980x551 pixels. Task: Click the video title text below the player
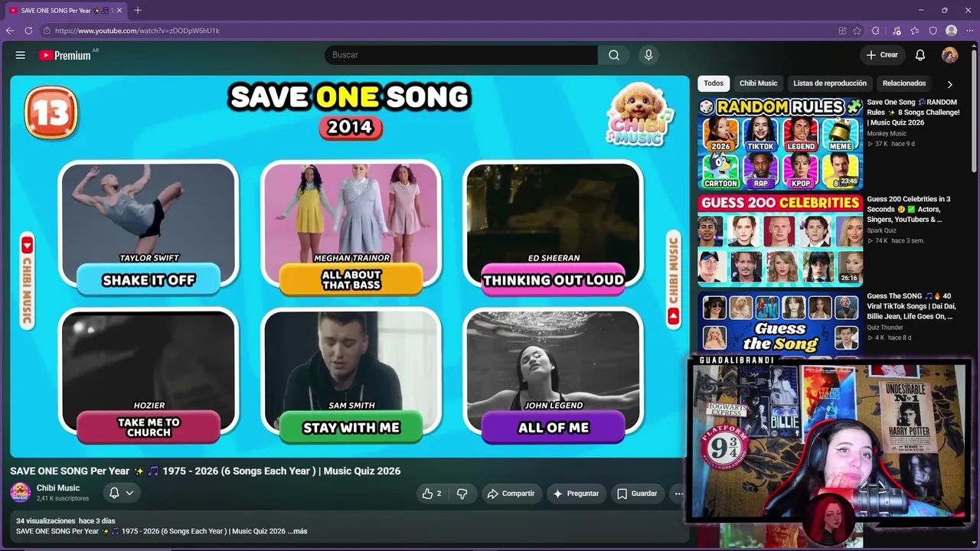(x=205, y=471)
